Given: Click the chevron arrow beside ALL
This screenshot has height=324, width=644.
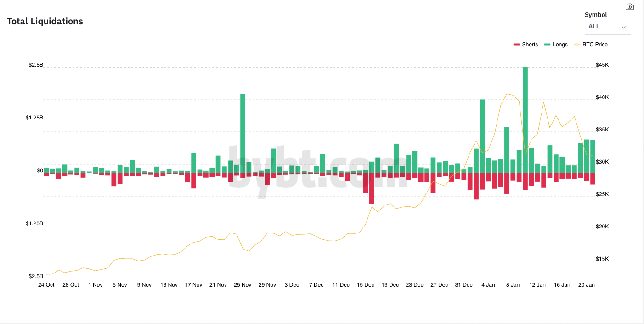Looking at the screenshot, I should (623, 27).
